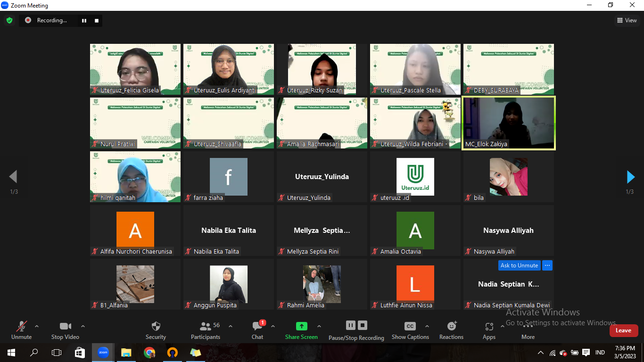Select Alfifa Nurchori Chaerunisa avatar tile
644x362 pixels.
click(x=135, y=230)
